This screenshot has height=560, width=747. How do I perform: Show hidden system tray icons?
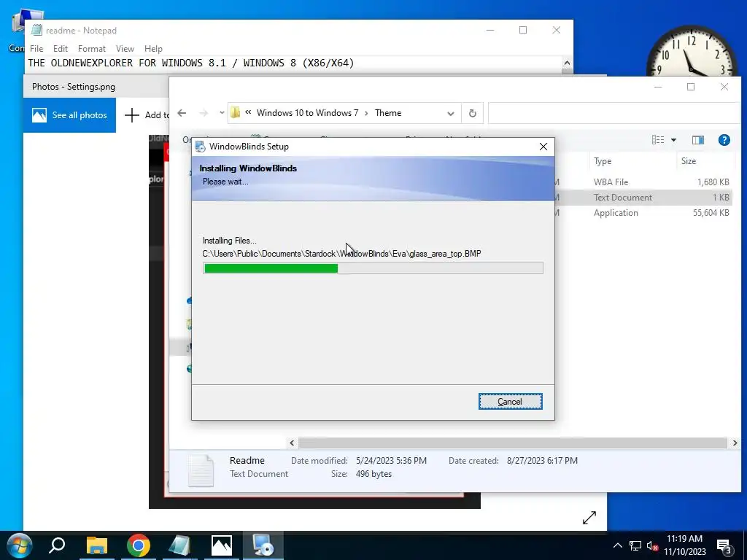point(617,545)
